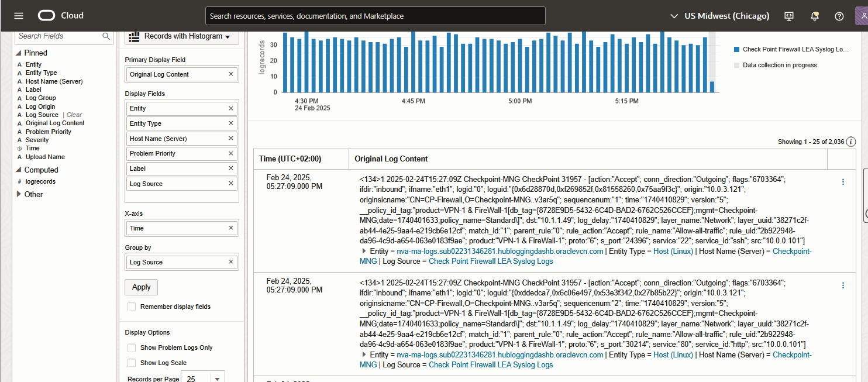868x382 pixels.
Task: Click the info icon beside record count
Action: click(851, 142)
